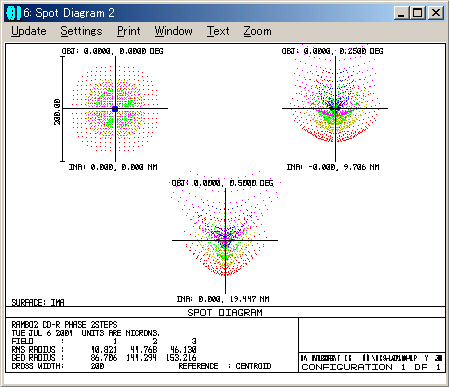This screenshot has width=449, height=387.
Task: Click the GEO RADIUS data row
Action: (104, 358)
